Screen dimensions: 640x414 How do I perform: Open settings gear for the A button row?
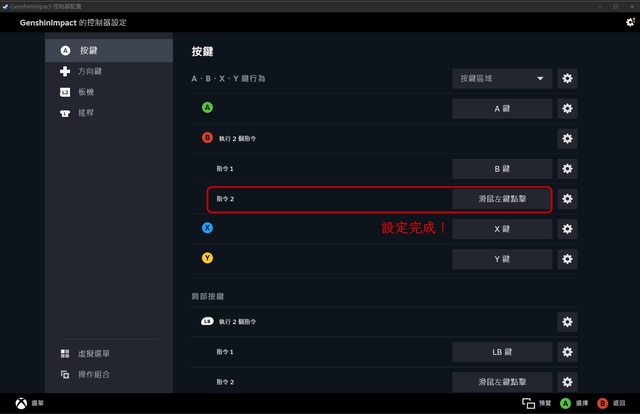567,109
